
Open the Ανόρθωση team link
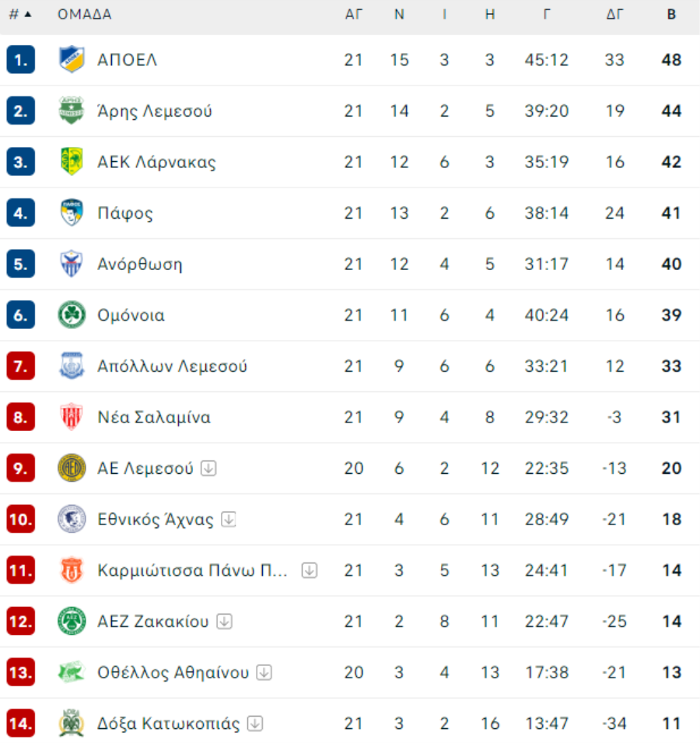[x=140, y=264]
